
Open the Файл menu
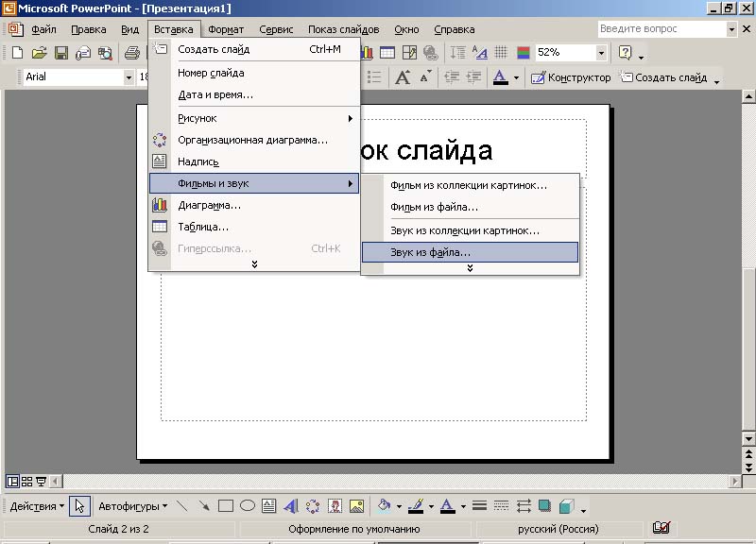coord(43,29)
